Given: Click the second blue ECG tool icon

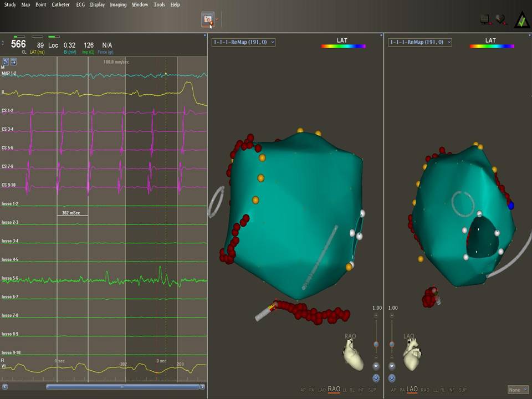Looking at the screenshot, I should tap(13, 62).
